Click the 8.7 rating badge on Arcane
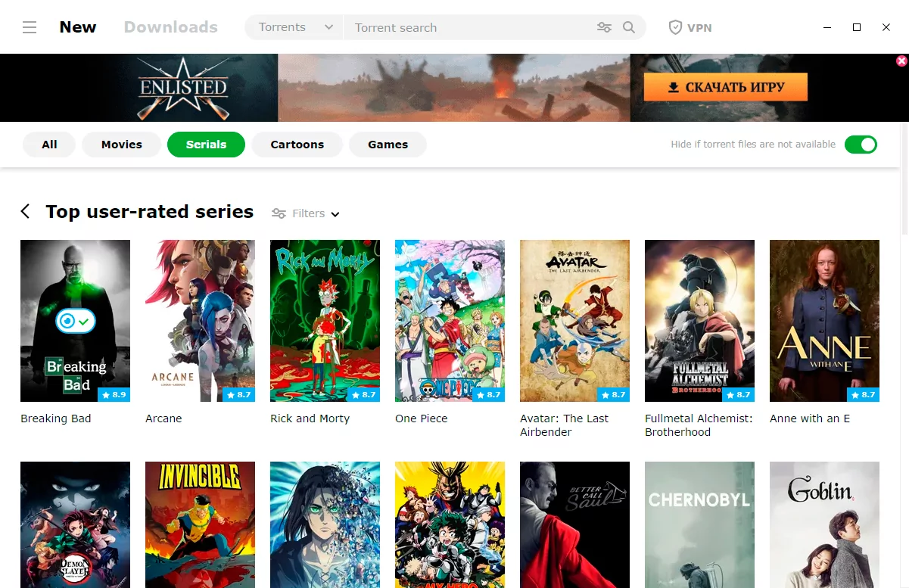Viewport: 909px width, 588px height. pyautogui.click(x=239, y=394)
